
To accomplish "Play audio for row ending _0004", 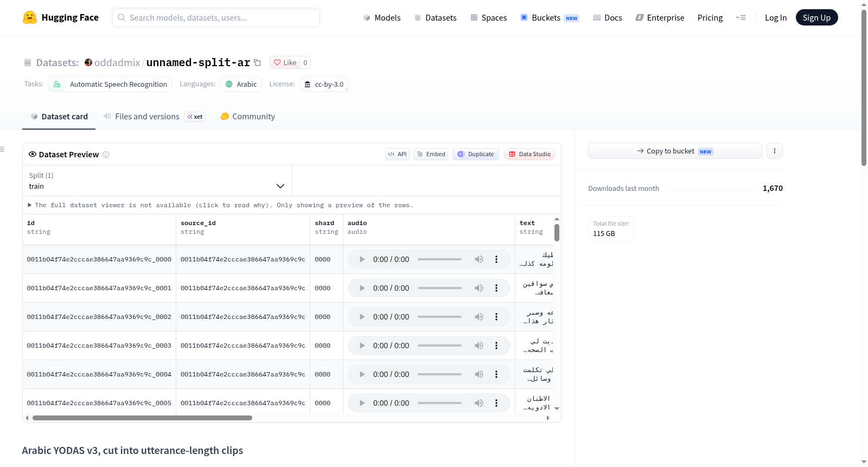I will point(362,374).
